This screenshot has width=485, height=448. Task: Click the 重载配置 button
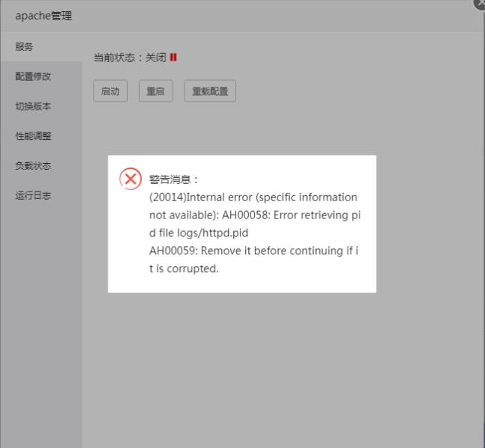point(210,91)
